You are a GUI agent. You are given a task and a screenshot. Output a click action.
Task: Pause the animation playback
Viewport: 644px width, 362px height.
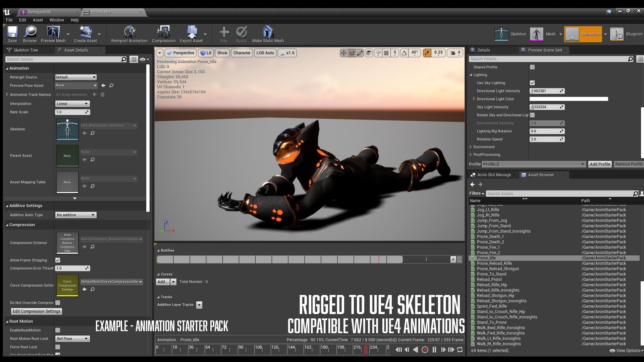click(434, 350)
